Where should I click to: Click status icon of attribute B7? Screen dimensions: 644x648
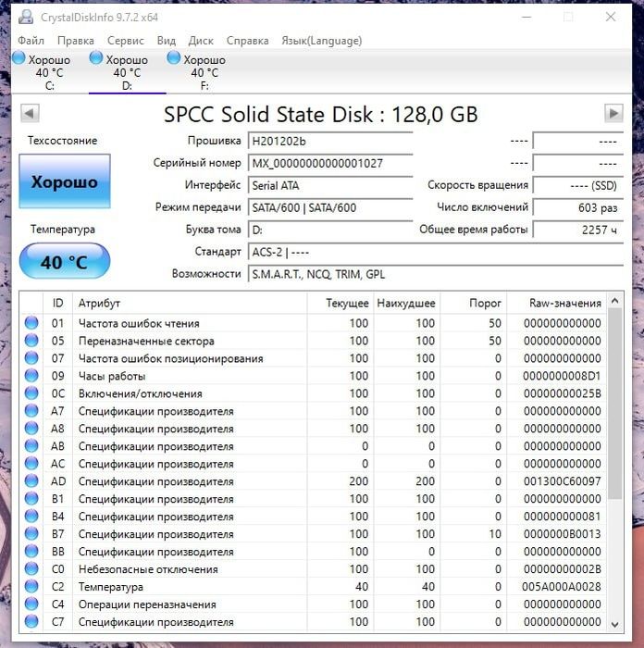[x=31, y=533]
